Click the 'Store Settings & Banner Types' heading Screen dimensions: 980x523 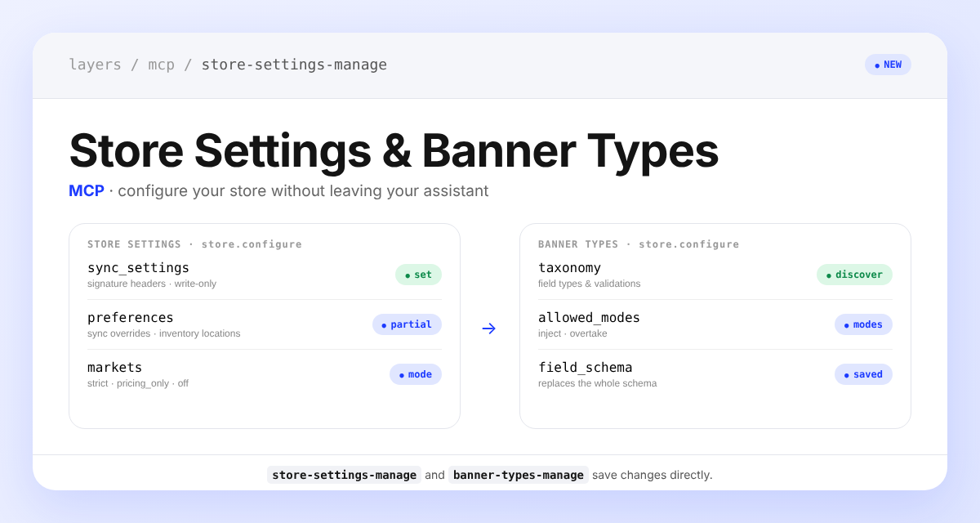pos(394,151)
